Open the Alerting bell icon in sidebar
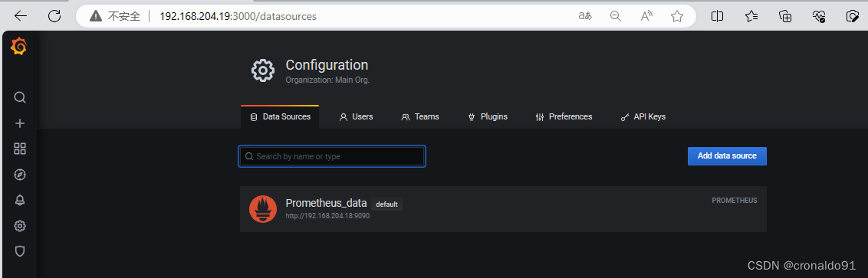868x278 pixels. pos(20,200)
